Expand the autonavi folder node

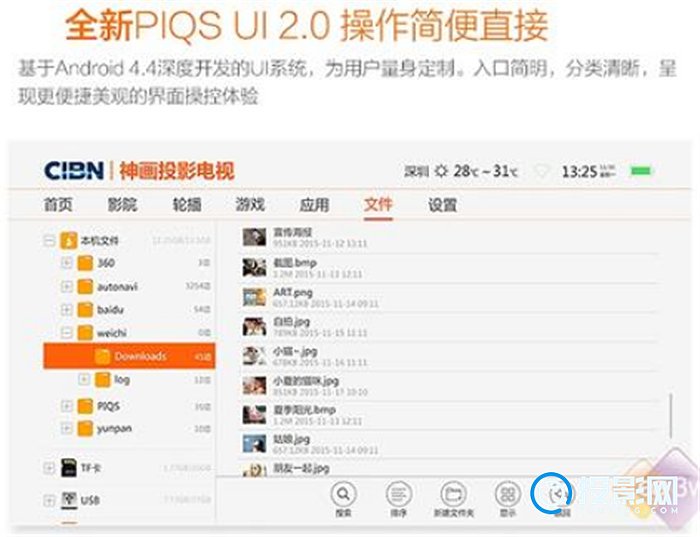67,286
